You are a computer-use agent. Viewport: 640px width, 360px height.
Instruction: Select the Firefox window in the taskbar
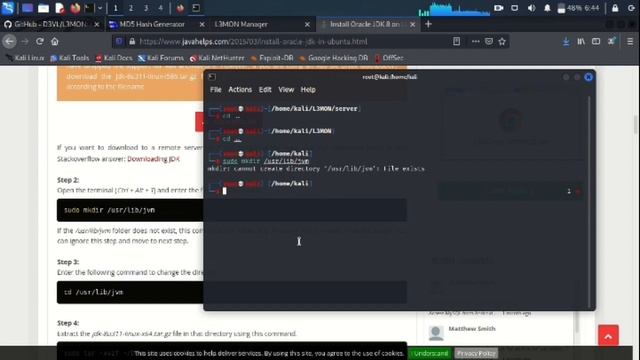point(180,8)
